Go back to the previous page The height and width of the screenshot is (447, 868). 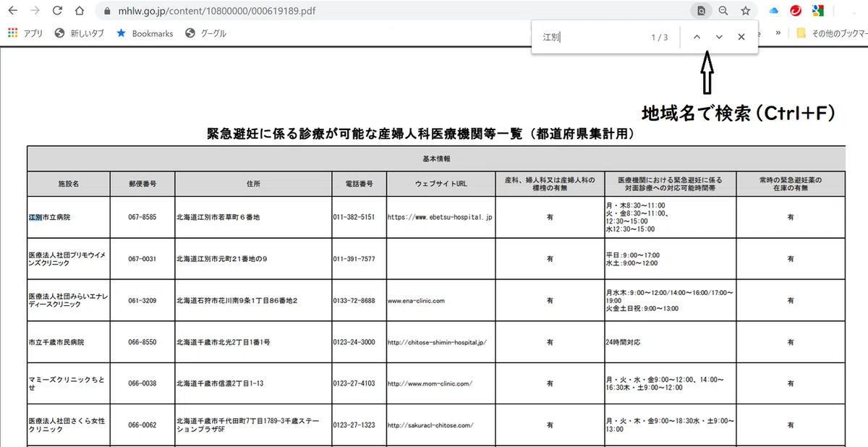click(x=12, y=11)
